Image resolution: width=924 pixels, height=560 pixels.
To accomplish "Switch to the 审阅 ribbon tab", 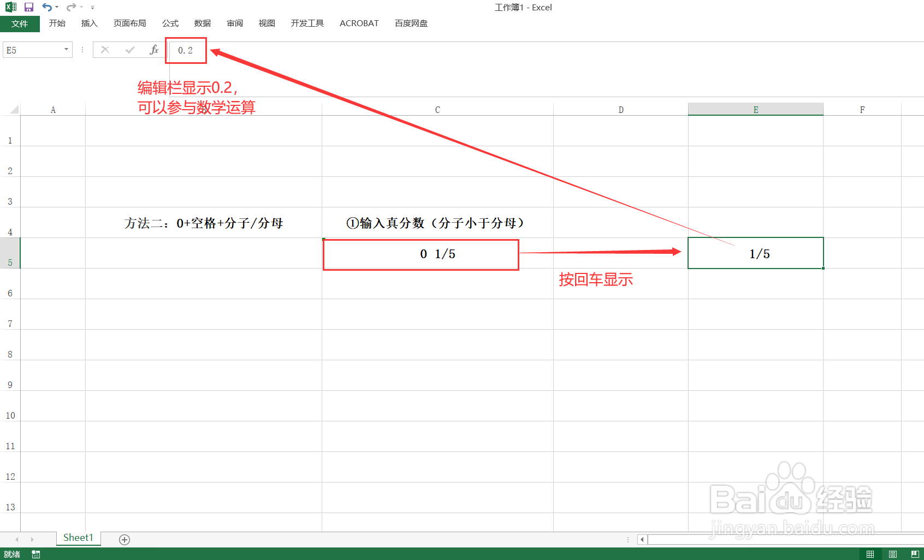I will tap(235, 23).
